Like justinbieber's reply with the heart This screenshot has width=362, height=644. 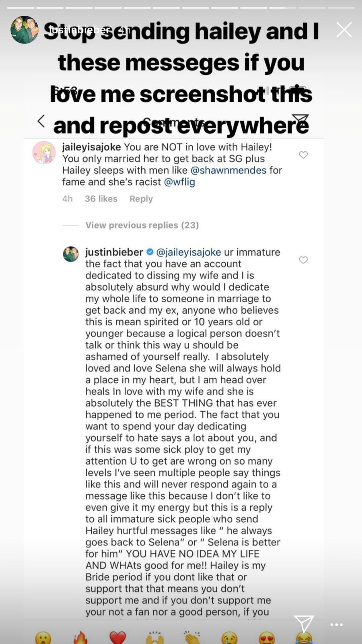303,260
